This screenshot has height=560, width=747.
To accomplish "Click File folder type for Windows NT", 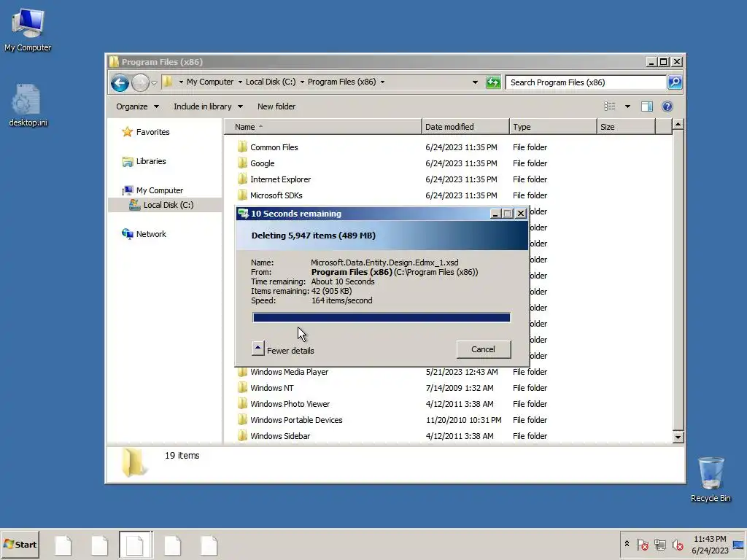I will pyautogui.click(x=530, y=388).
